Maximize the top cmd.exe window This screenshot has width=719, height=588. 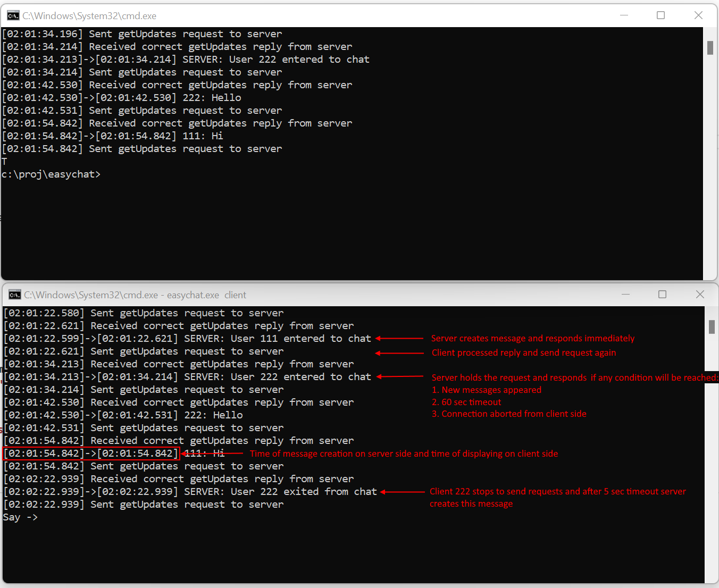tap(661, 15)
